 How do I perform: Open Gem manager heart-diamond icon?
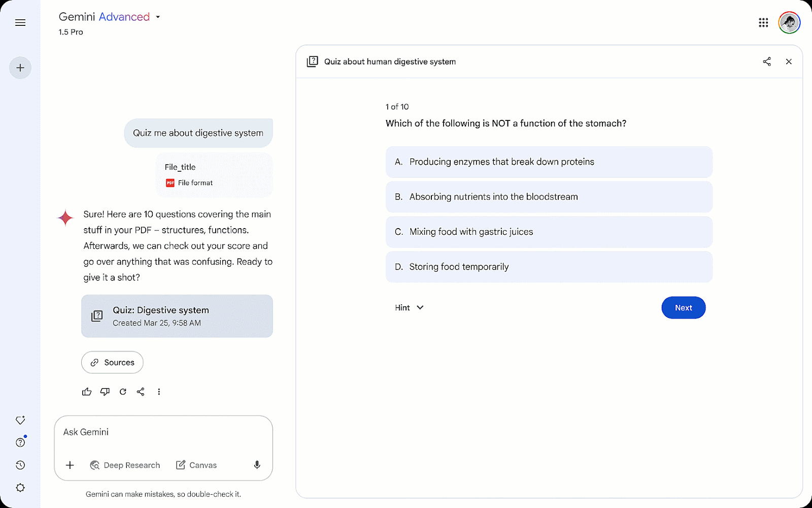[x=20, y=420]
